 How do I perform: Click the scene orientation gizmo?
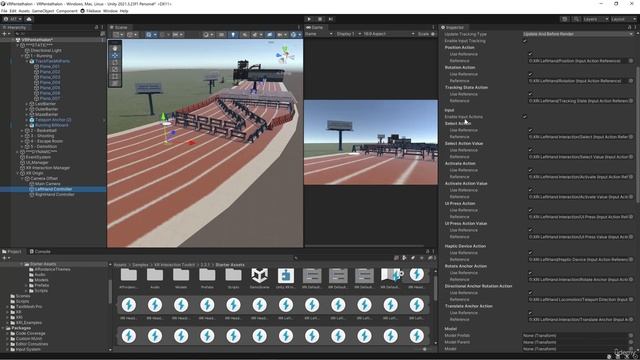pyautogui.click(x=285, y=55)
